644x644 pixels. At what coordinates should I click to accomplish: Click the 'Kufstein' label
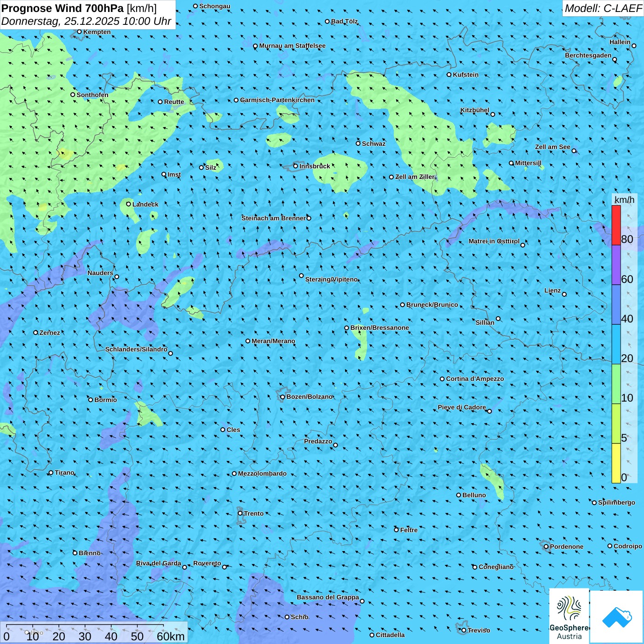click(x=466, y=75)
